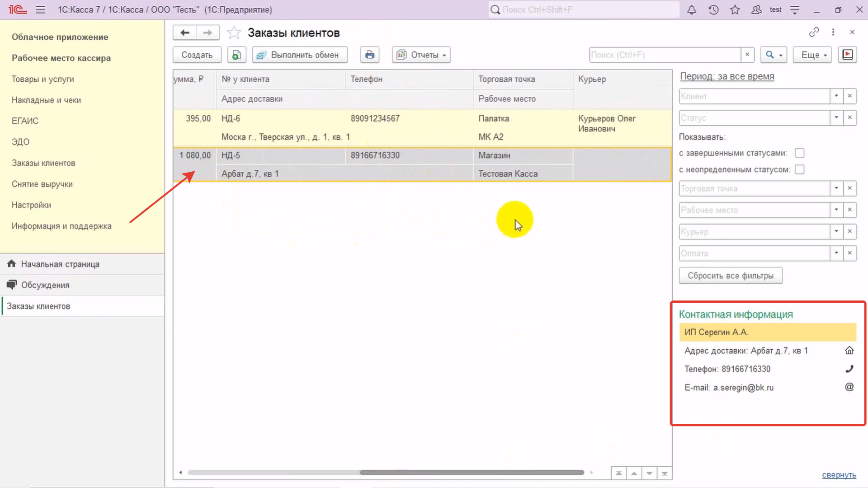Image resolution: width=868 pixels, height=488 pixels.
Task: Clear the Клиент filter field
Action: coord(850,96)
